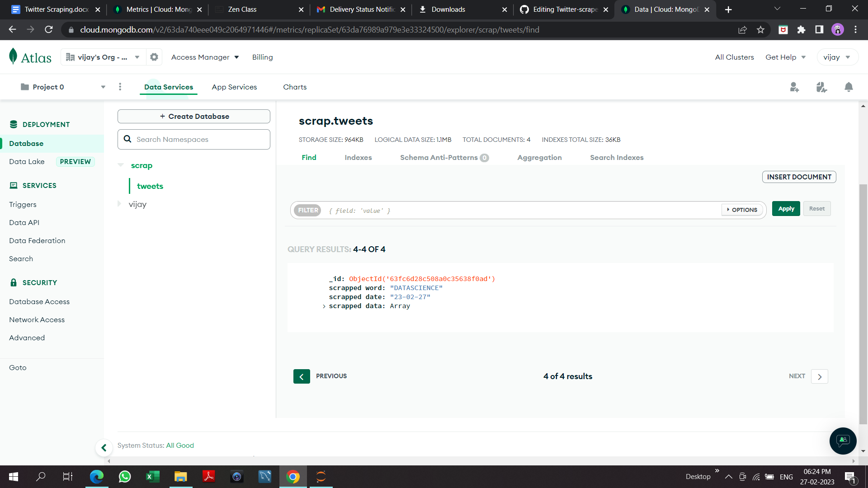
Task: Launch Excel from the taskbar
Action: 152,476
